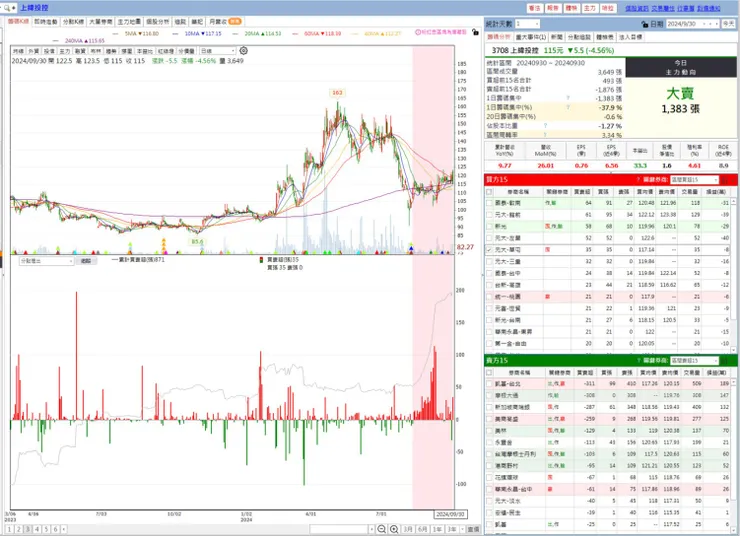Tick the checkbox for 新光 buyer row
This screenshot has height=536, width=740.
[489, 226]
